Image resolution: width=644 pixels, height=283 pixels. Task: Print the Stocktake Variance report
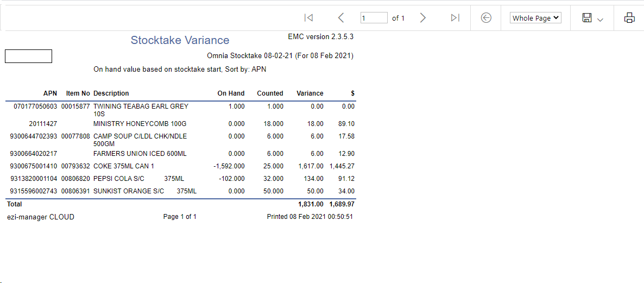click(629, 18)
